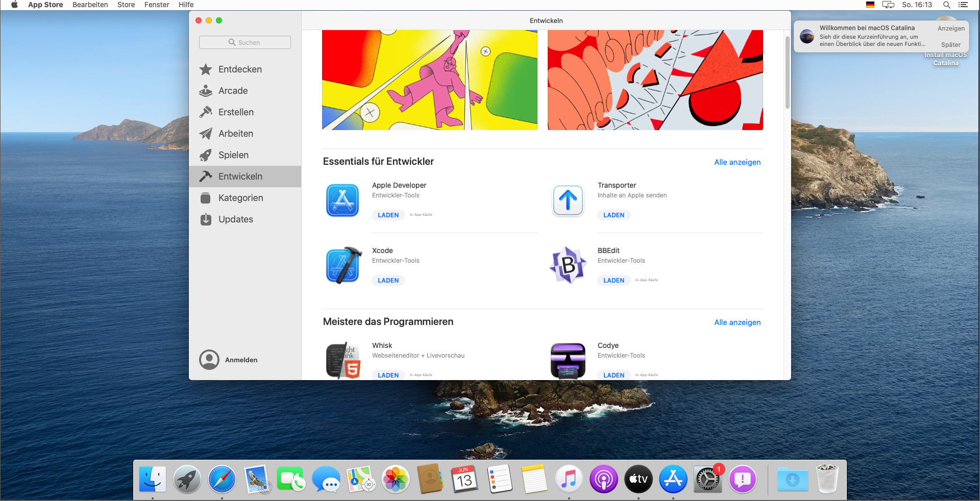Open the Whisk app icon
This screenshot has height=501, width=980.
point(343,360)
